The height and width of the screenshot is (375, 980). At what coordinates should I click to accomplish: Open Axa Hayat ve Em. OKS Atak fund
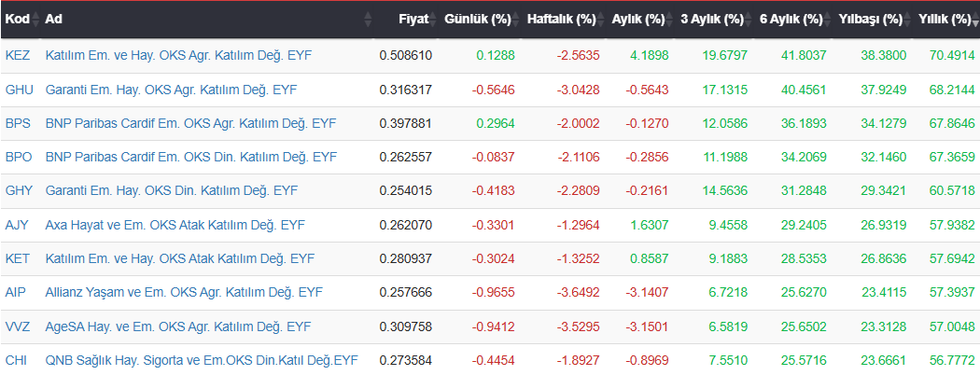[x=175, y=225]
